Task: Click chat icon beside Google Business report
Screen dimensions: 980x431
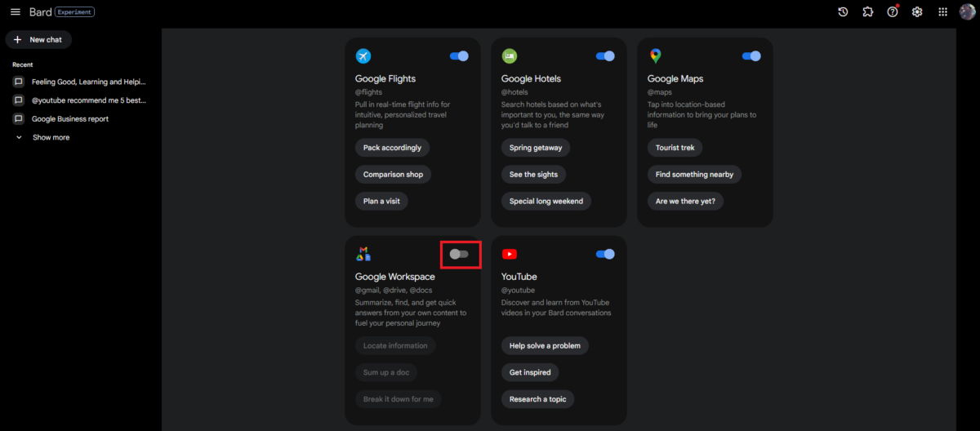Action: coord(18,118)
